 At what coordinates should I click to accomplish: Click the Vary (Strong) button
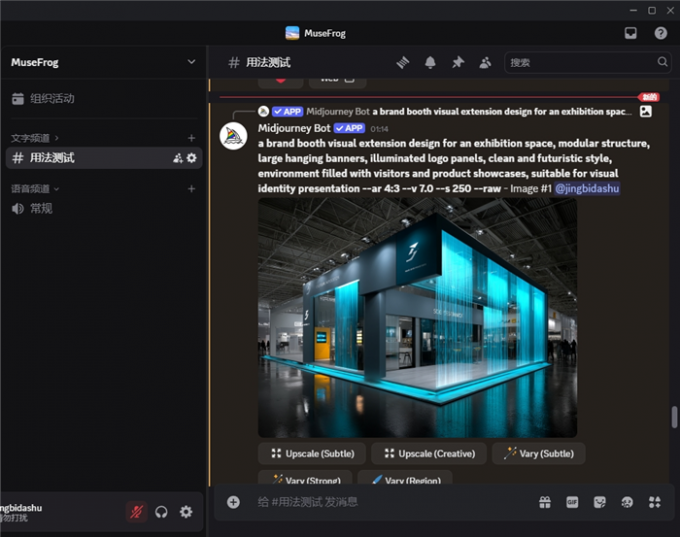tap(305, 478)
